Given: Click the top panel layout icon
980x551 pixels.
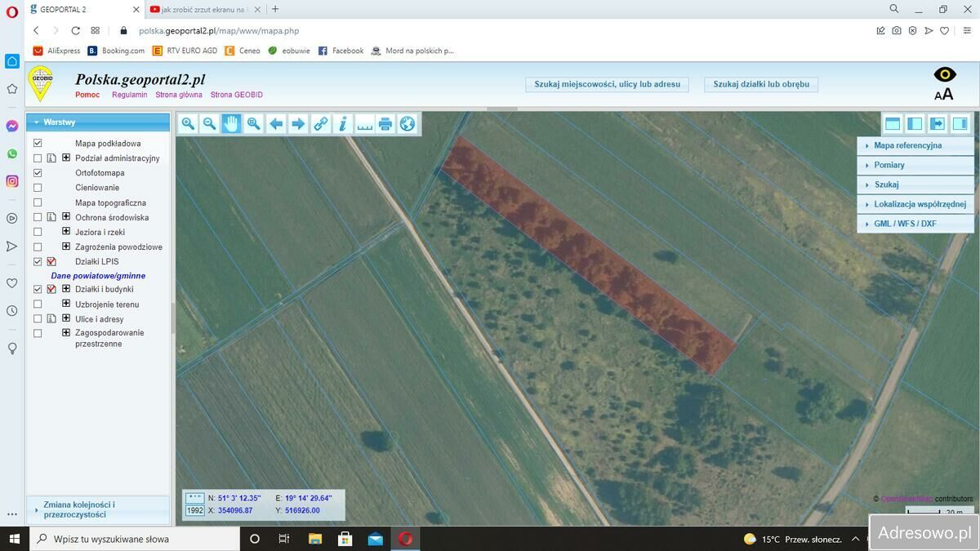Looking at the screenshot, I should [893, 124].
